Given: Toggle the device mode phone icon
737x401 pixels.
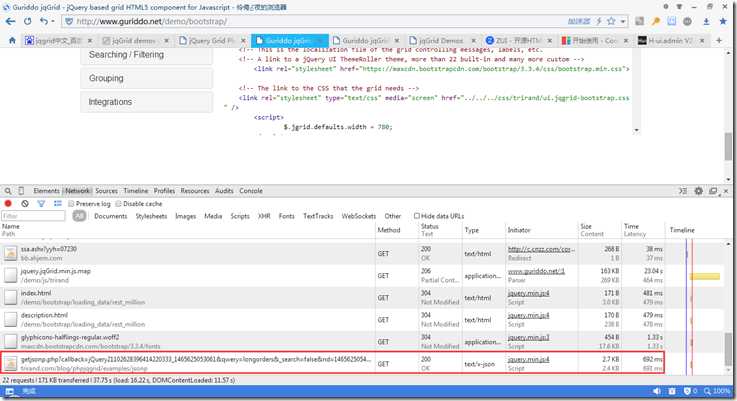Looking at the screenshot, I should coord(22,190).
